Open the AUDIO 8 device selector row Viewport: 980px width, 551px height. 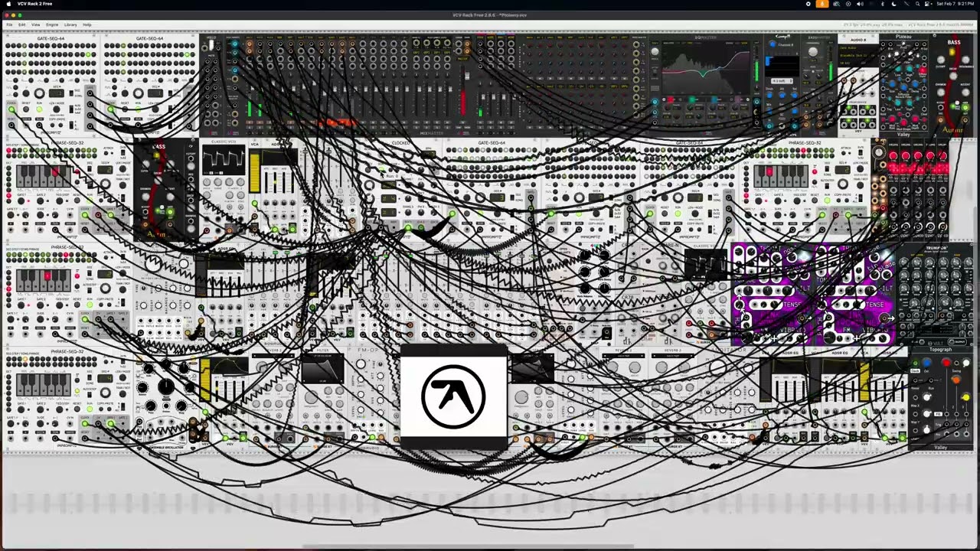[x=859, y=56]
